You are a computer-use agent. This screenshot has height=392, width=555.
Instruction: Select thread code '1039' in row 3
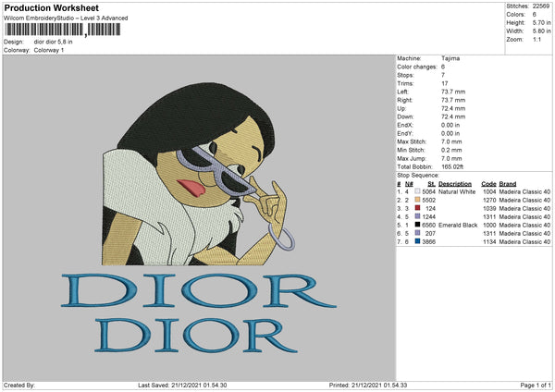489,208
